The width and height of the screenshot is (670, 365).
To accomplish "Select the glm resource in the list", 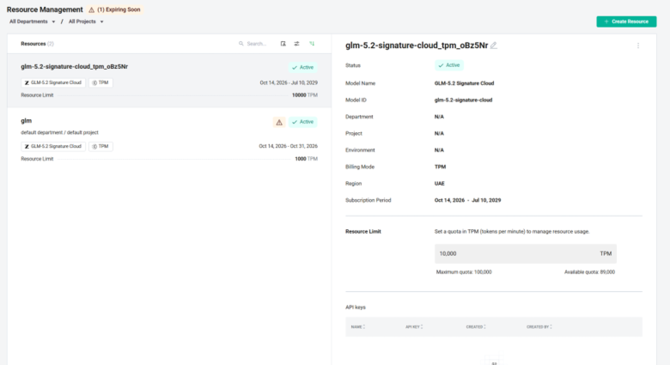I will coord(169,139).
